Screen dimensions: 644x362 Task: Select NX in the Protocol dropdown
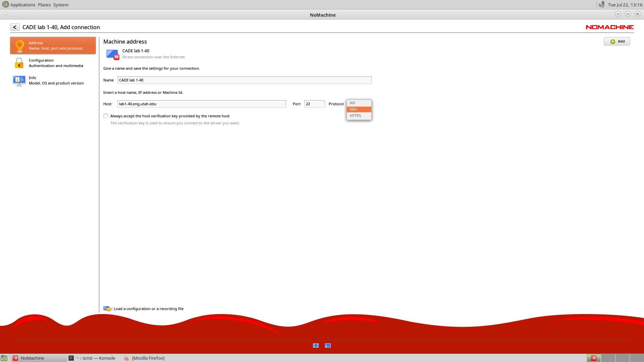click(x=359, y=103)
